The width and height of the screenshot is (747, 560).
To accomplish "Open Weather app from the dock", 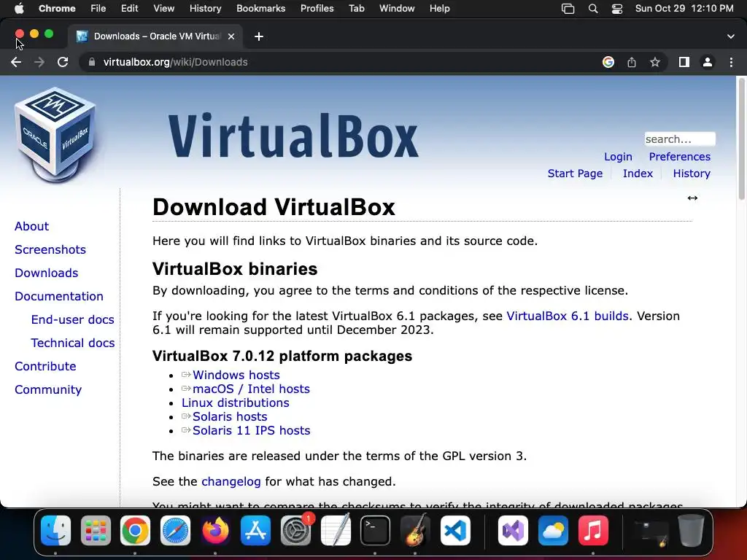I will click(x=553, y=531).
